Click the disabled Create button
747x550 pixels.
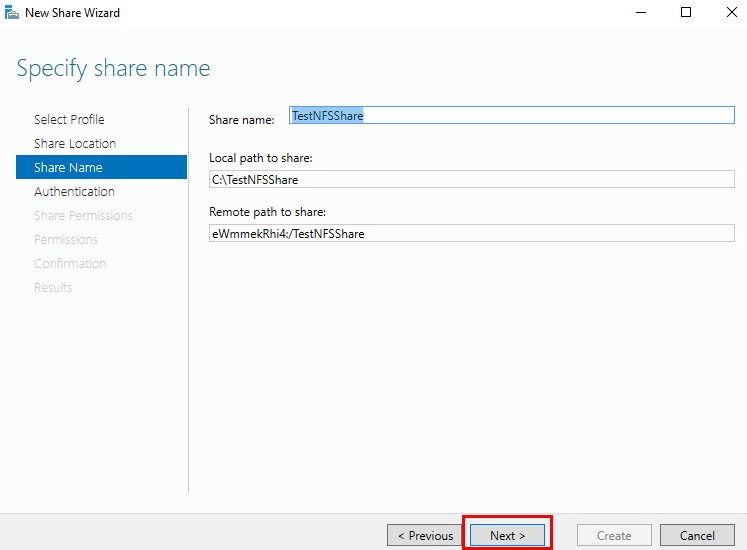coord(614,535)
